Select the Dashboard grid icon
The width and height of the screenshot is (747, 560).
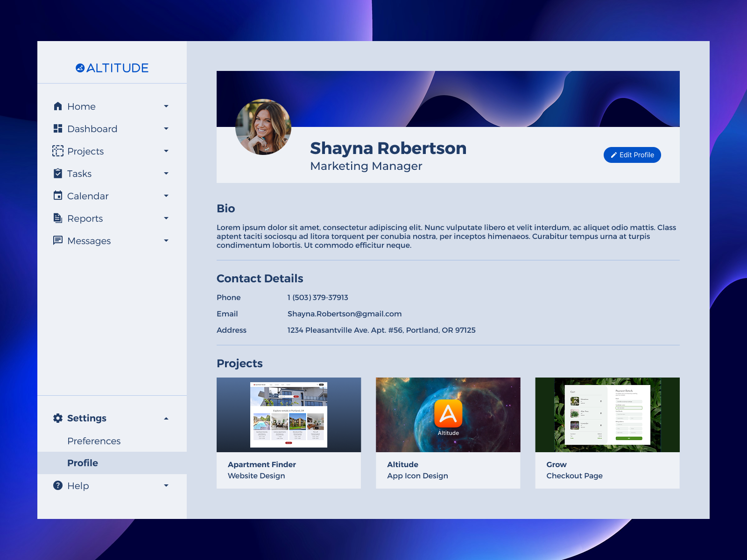[x=57, y=128]
